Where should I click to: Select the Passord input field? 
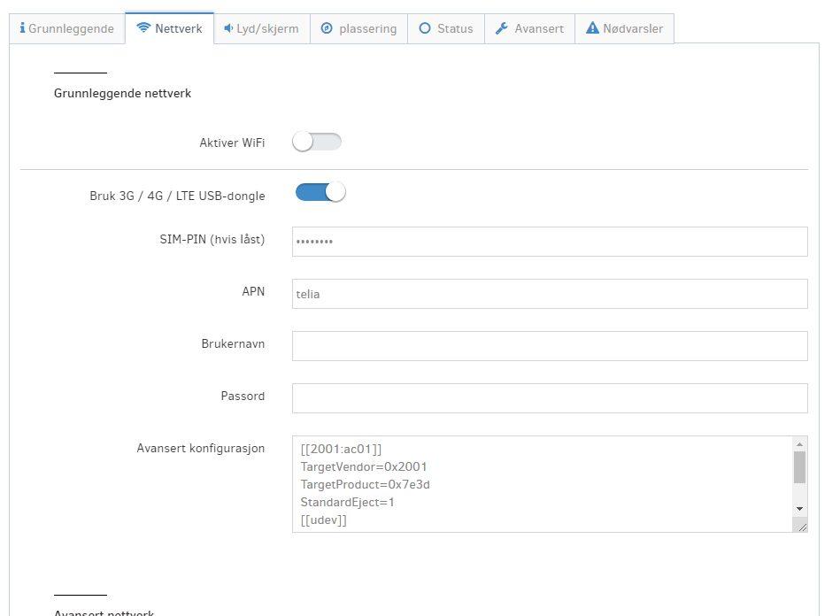coord(549,398)
